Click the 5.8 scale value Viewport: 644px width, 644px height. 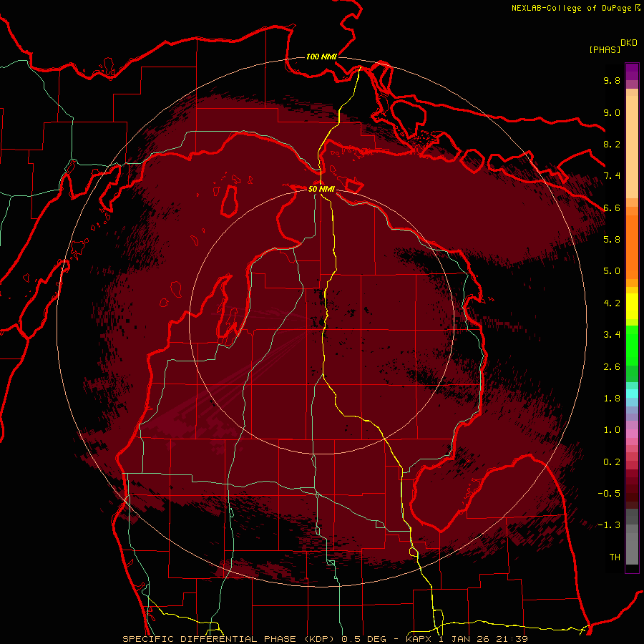tap(612, 240)
